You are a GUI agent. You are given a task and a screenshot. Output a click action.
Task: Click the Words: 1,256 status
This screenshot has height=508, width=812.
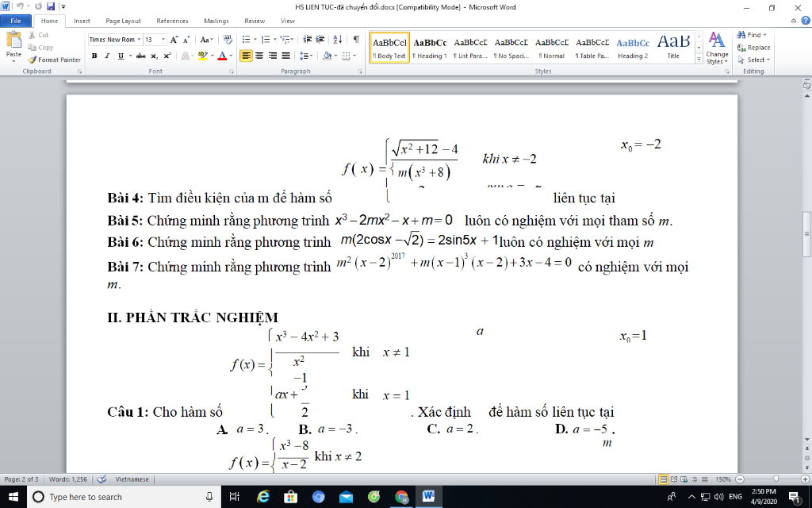(x=68, y=479)
